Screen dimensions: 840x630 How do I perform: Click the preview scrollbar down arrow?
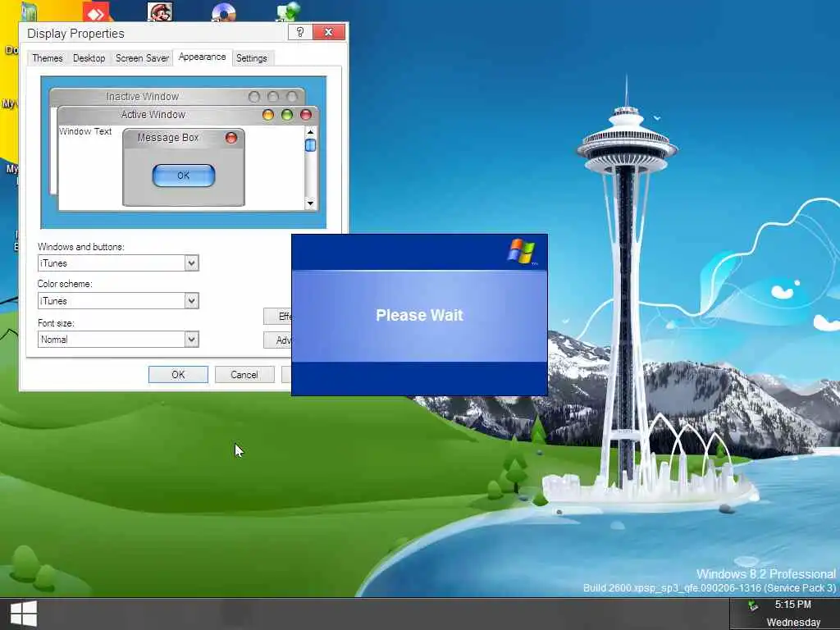tap(310, 203)
